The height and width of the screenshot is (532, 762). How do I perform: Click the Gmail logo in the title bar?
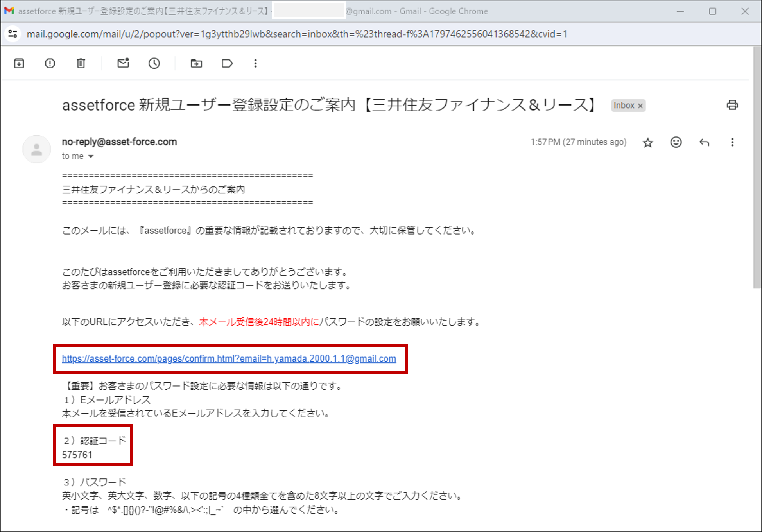pyautogui.click(x=9, y=11)
